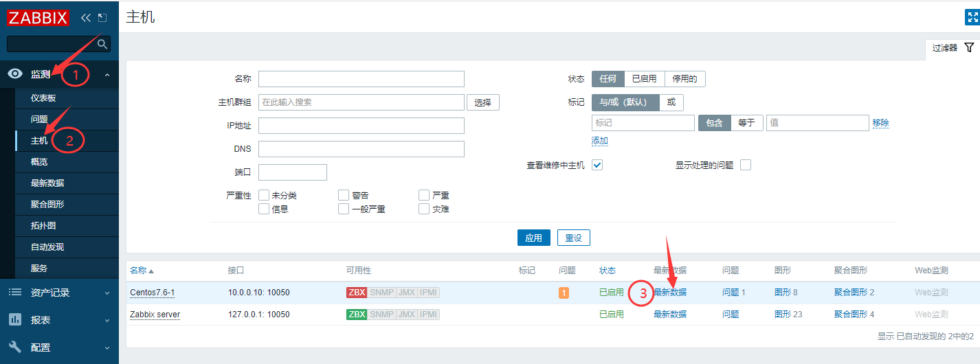Collapse the sidebar with double-chevron icon
Image resolution: width=980 pixels, height=364 pixels.
click(86, 17)
